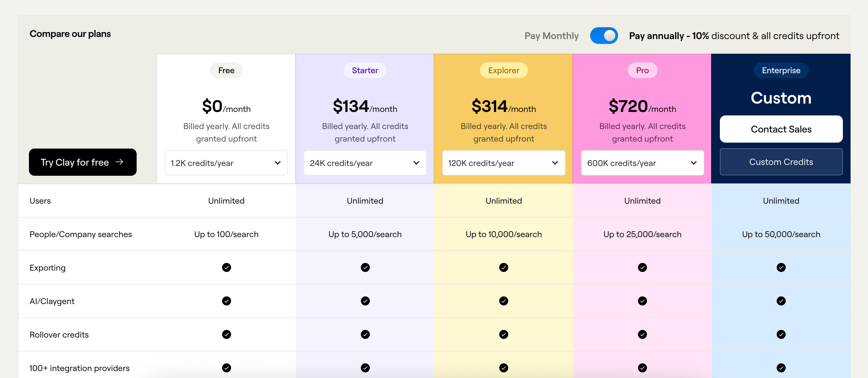The image size is (868, 378).
Task: Click People/Company searches row label
Action: pyautogui.click(x=81, y=234)
